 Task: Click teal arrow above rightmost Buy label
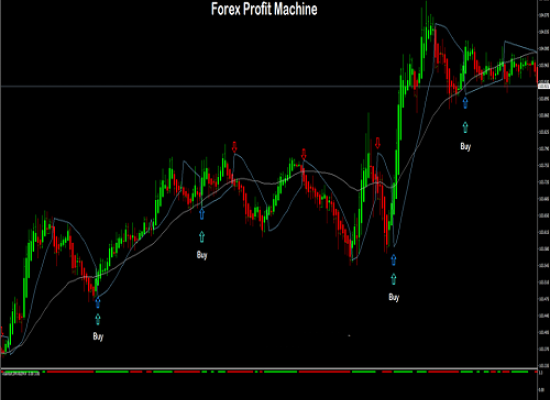[465, 127]
